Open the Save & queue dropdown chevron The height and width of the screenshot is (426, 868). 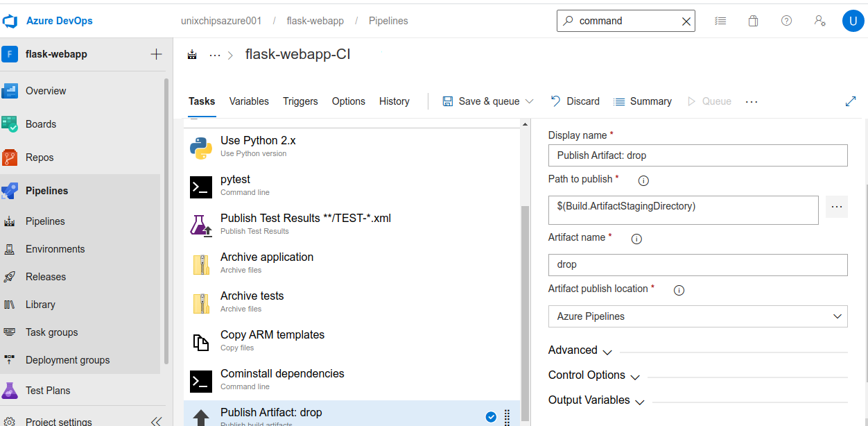tap(530, 101)
